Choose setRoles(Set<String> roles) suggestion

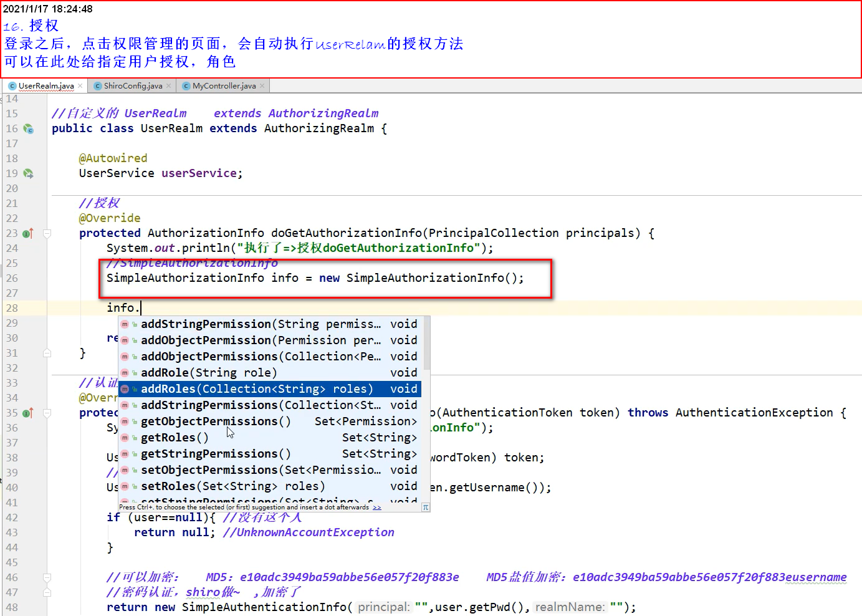pos(270,486)
